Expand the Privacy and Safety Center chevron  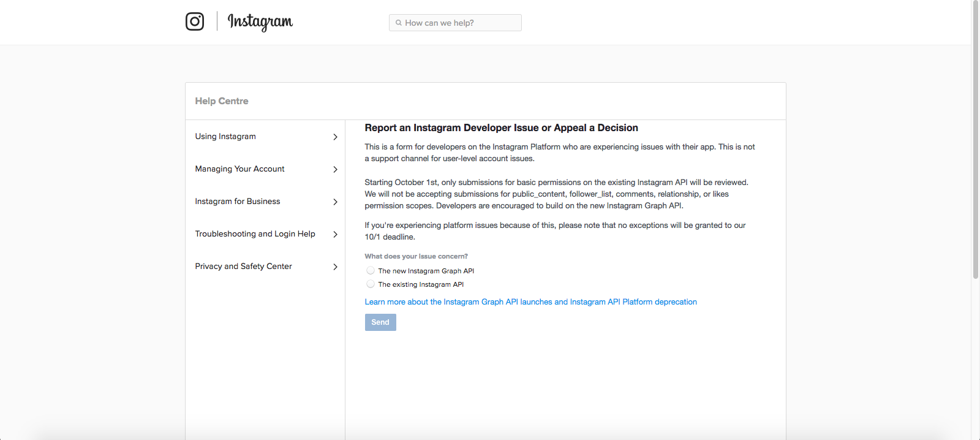[x=335, y=267]
